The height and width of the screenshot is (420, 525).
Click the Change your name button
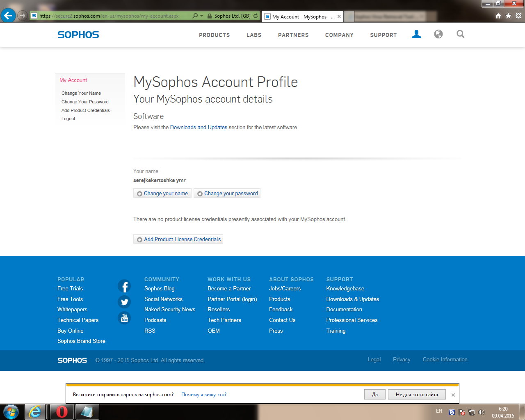pos(162,193)
